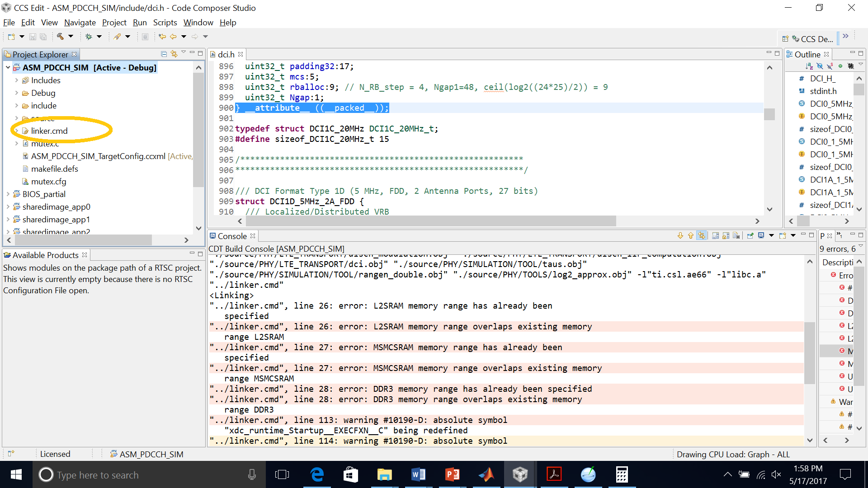The image size is (868, 488).
Task: Toggle the hash filter in Outline
Action: (x=851, y=66)
